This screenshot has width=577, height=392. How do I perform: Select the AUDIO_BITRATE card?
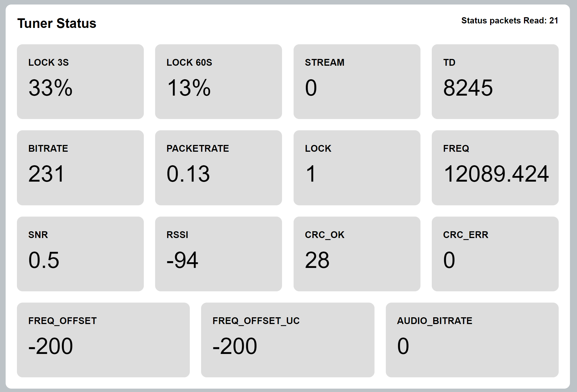472,340
